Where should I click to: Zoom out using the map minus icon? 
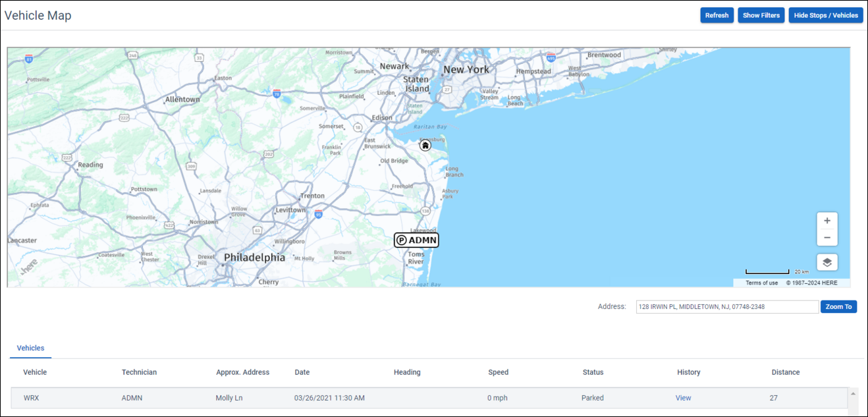point(827,237)
